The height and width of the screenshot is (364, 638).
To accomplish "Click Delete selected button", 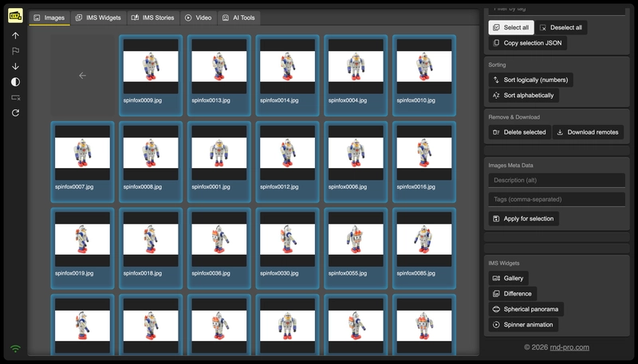I will point(520,132).
